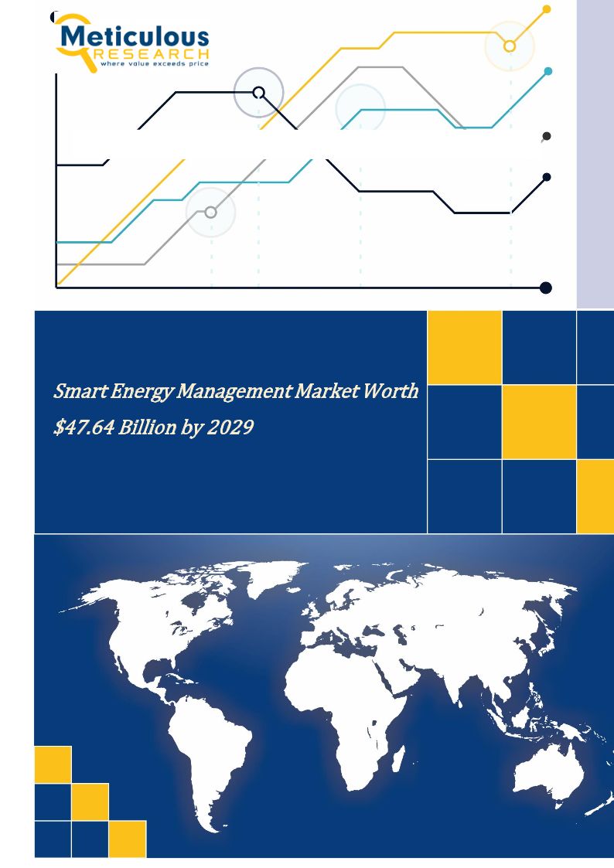Screen dimensions: 614x868
Task: Click the teal end dot of the teal line
Action: pos(547,71)
